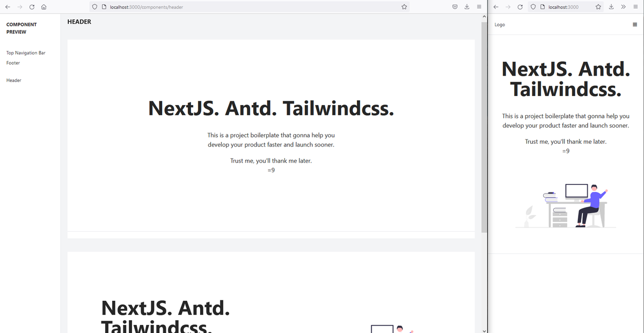
Task: Click scrollbar up arrow in left window
Action: [484, 17]
